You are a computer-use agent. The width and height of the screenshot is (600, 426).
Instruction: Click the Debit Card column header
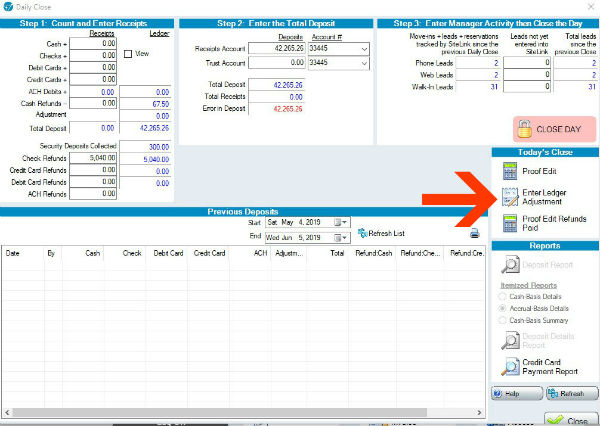(166, 253)
